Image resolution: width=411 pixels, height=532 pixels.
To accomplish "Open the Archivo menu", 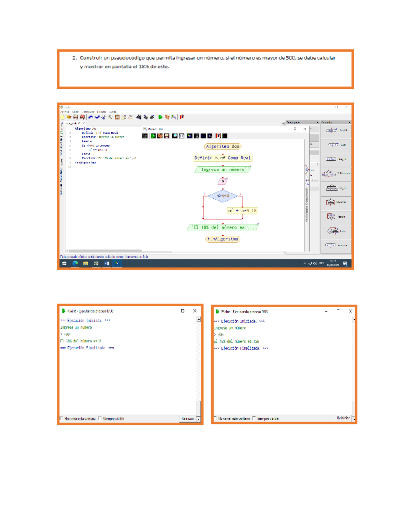I will 65,112.
